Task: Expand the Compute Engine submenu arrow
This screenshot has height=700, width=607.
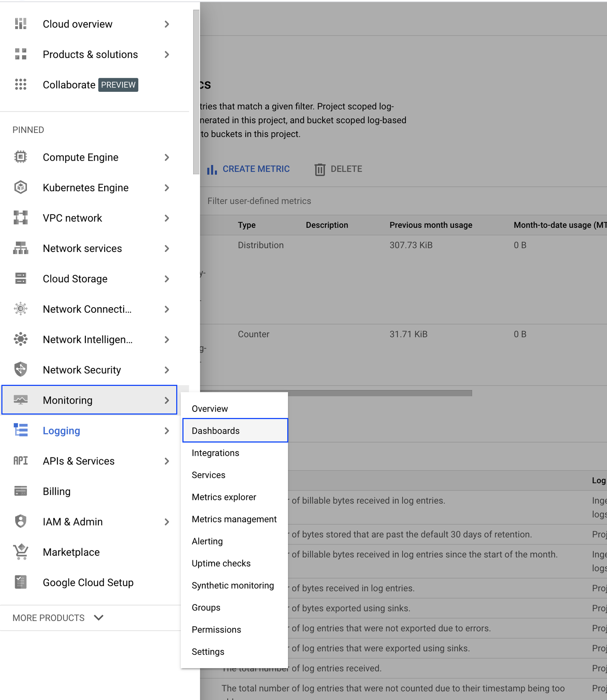Action: pyautogui.click(x=167, y=157)
